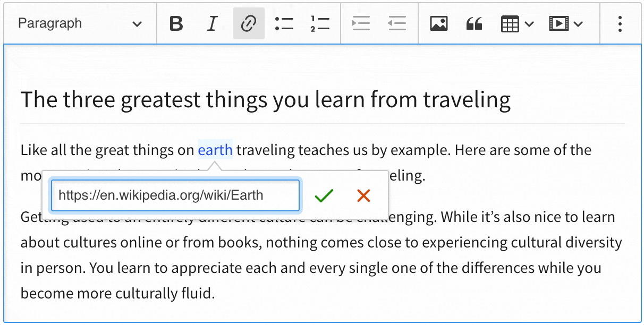Apply block quote formatting

click(x=474, y=23)
